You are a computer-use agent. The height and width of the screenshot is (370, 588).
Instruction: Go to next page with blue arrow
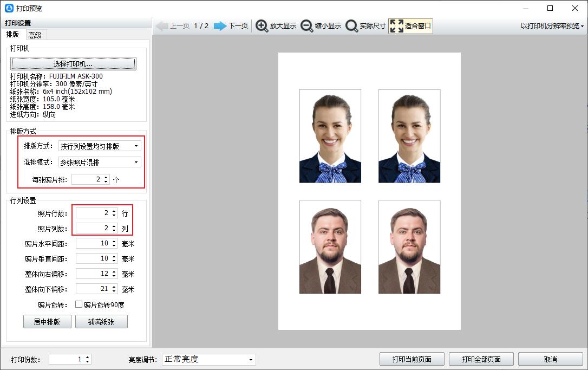pos(220,26)
